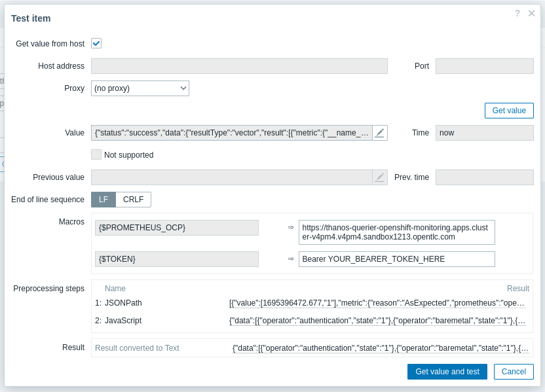Click the final Result converted text value

380,348
